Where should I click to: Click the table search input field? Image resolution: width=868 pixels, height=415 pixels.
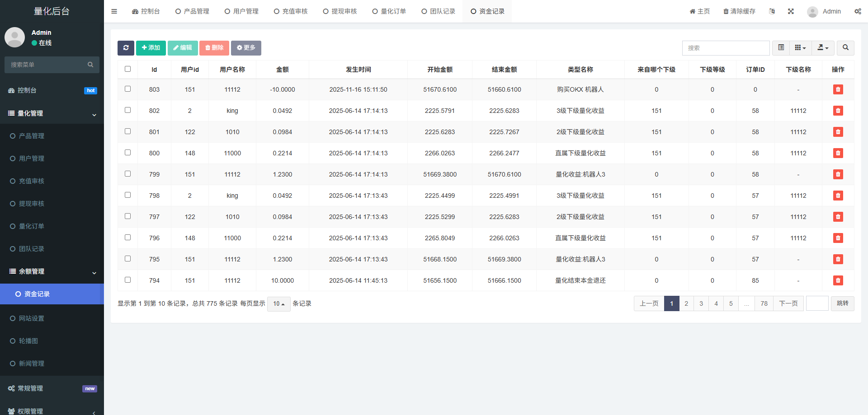726,48
